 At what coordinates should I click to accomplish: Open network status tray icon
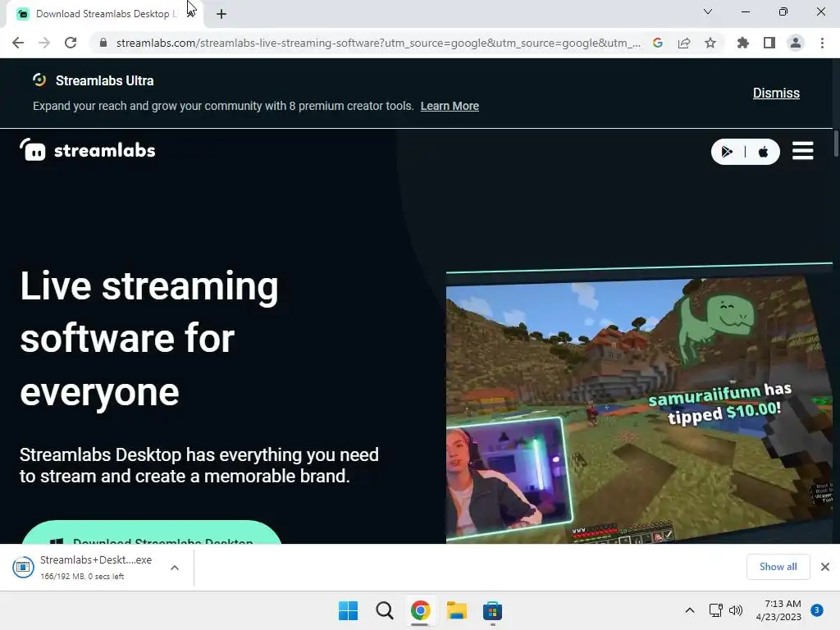pyautogui.click(x=715, y=610)
